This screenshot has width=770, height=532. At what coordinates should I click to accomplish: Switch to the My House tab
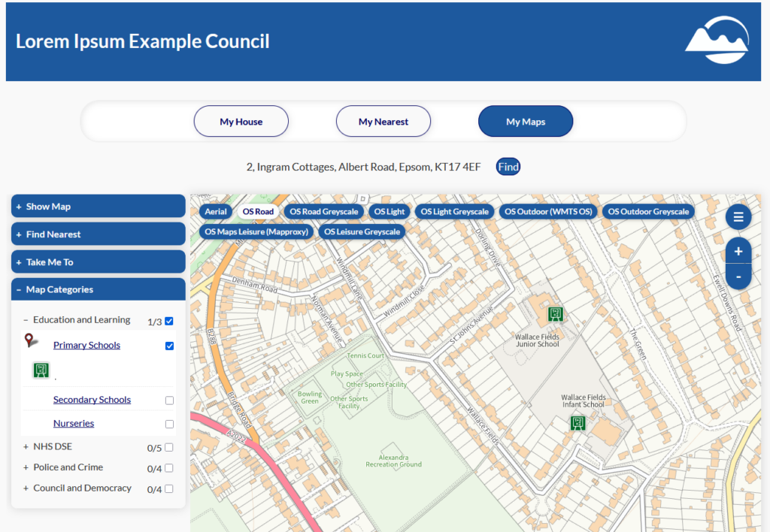tap(241, 122)
